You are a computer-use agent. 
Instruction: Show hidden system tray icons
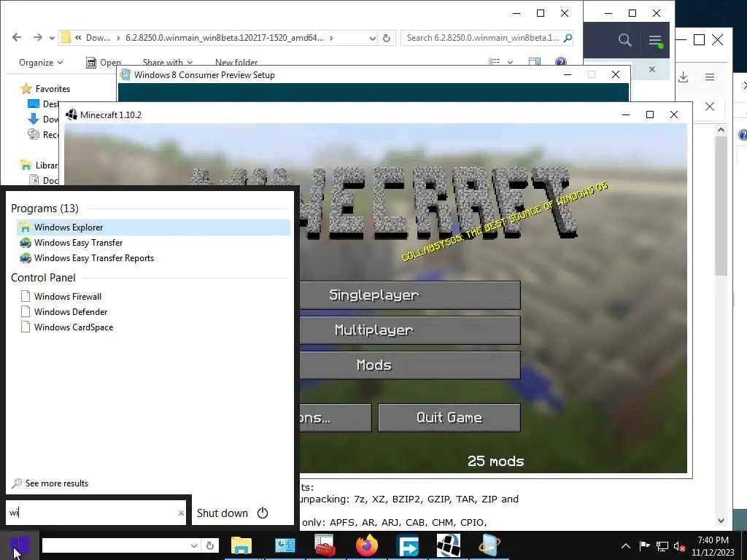click(x=626, y=546)
